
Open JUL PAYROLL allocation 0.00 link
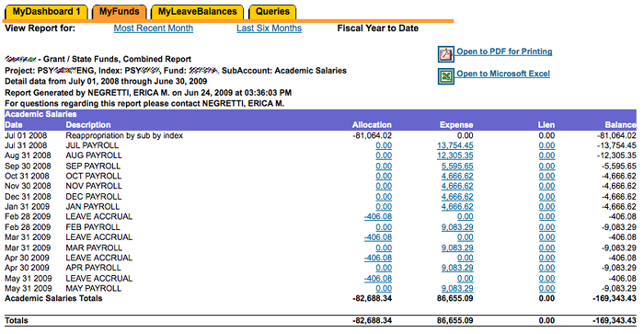[384, 145]
